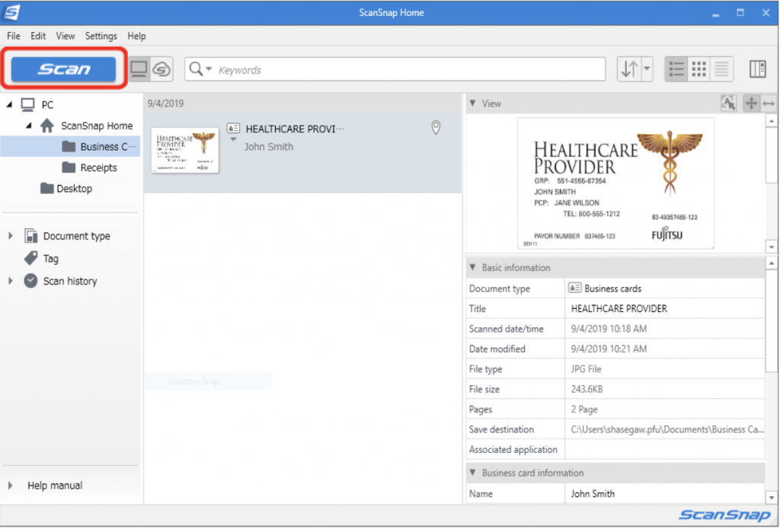Click the John Smith Name field value
Viewport: 780px width, 532px height.
pos(593,494)
